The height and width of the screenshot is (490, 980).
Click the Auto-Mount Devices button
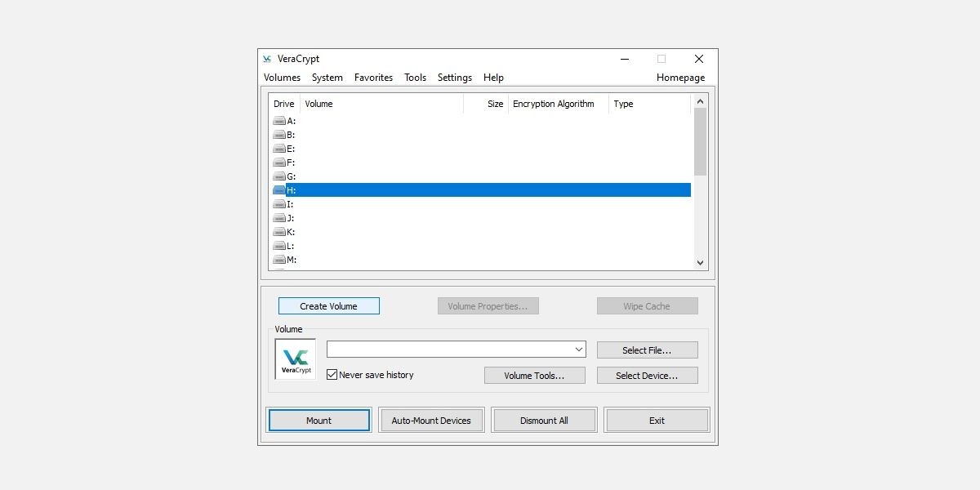(x=431, y=421)
